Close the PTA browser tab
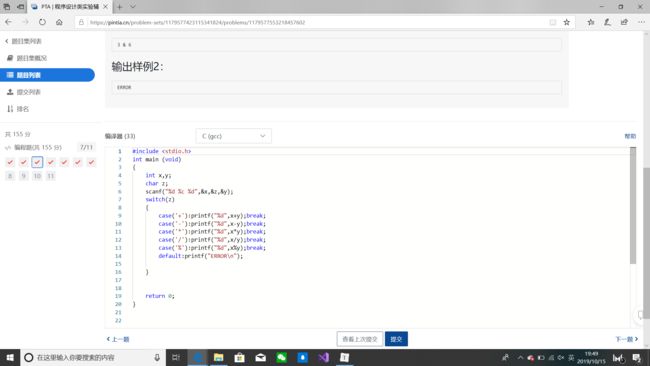 point(105,7)
